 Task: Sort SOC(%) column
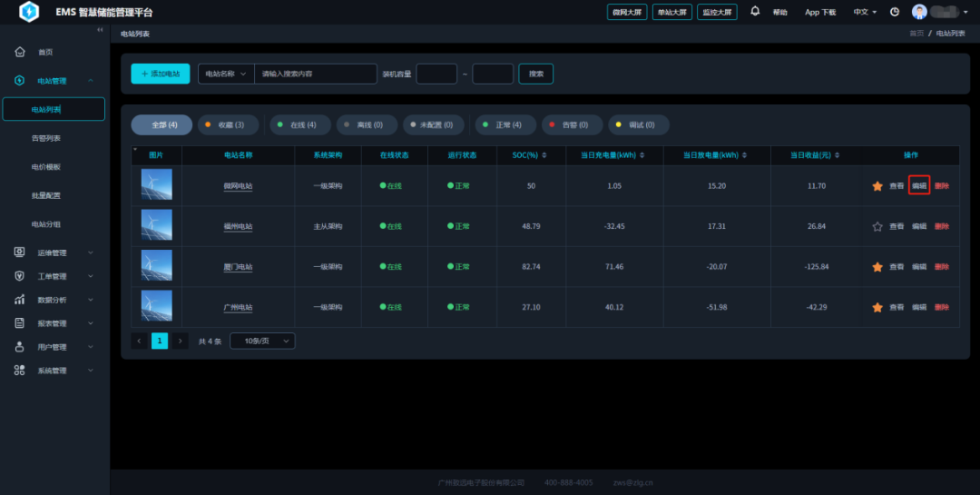pyautogui.click(x=544, y=155)
